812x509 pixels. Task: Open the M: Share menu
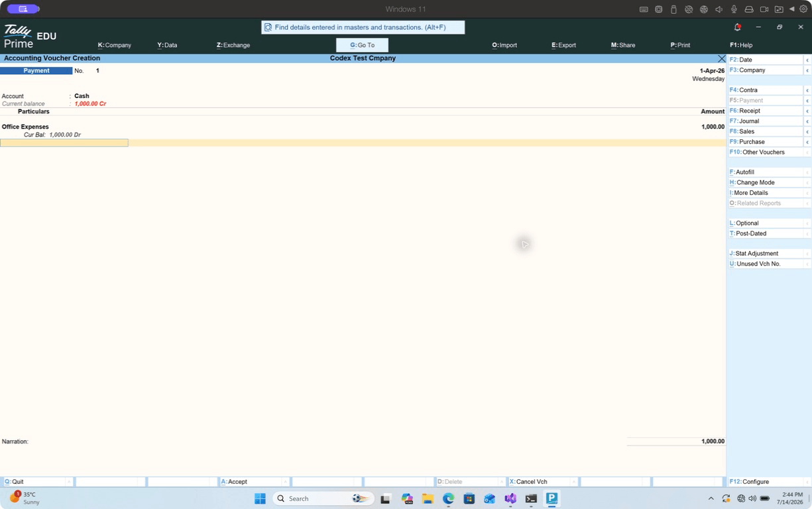[623, 45]
